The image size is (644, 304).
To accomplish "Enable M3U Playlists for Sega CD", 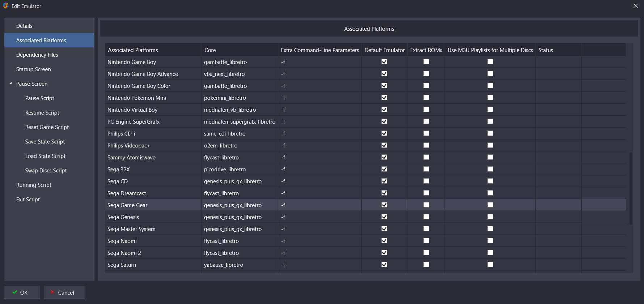I will click(490, 181).
